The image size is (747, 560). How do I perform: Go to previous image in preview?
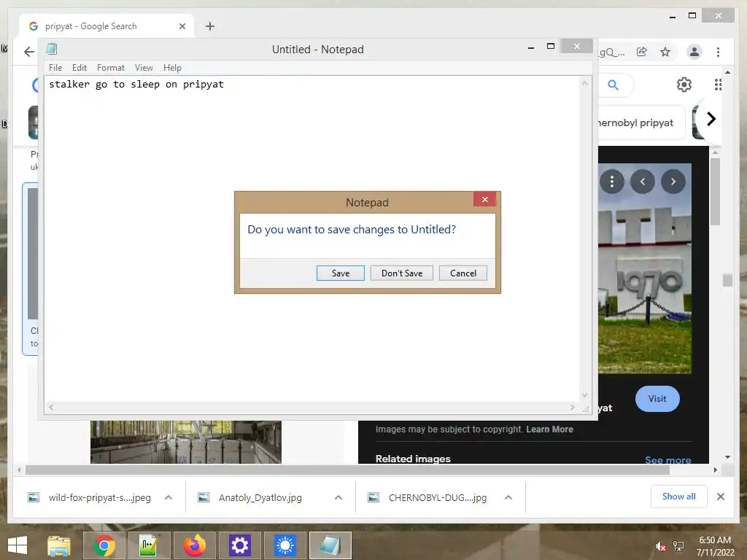tap(642, 182)
